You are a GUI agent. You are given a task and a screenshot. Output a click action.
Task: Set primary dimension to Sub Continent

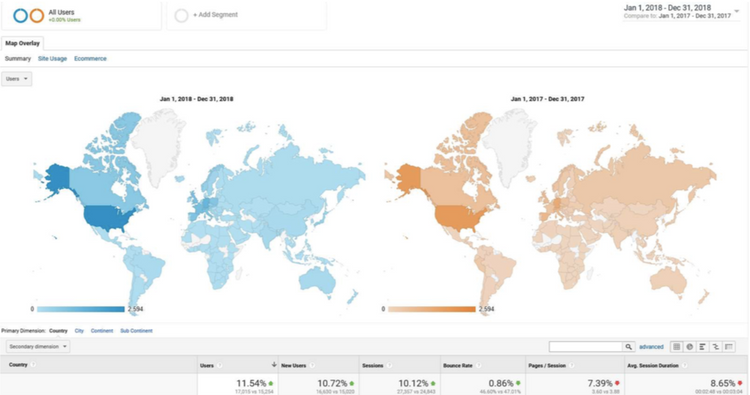[x=136, y=331]
